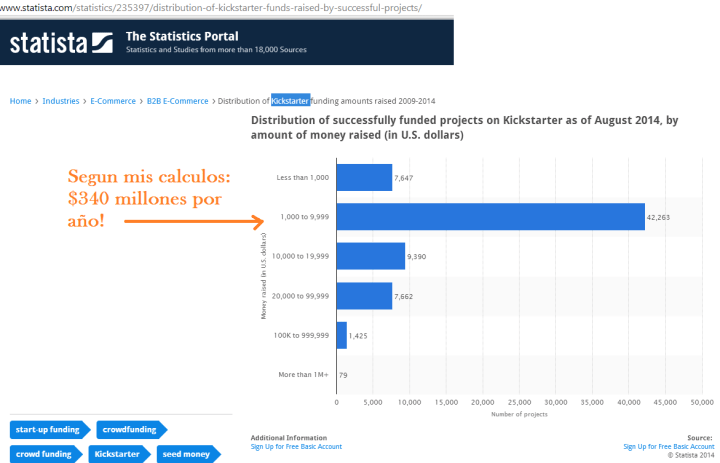Viewport: 720px width, 463px height.
Task: Open E-Commerce breadcrumb link
Action: (x=114, y=101)
